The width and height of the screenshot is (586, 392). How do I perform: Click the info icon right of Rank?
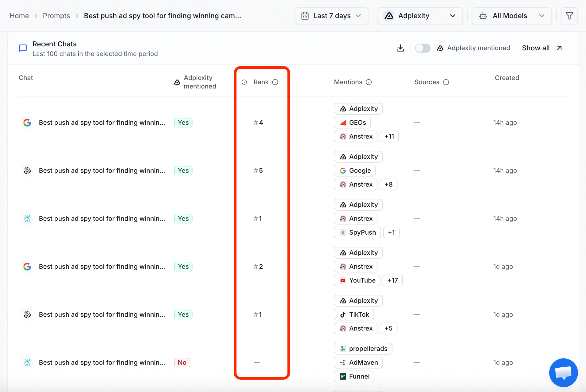tap(275, 82)
